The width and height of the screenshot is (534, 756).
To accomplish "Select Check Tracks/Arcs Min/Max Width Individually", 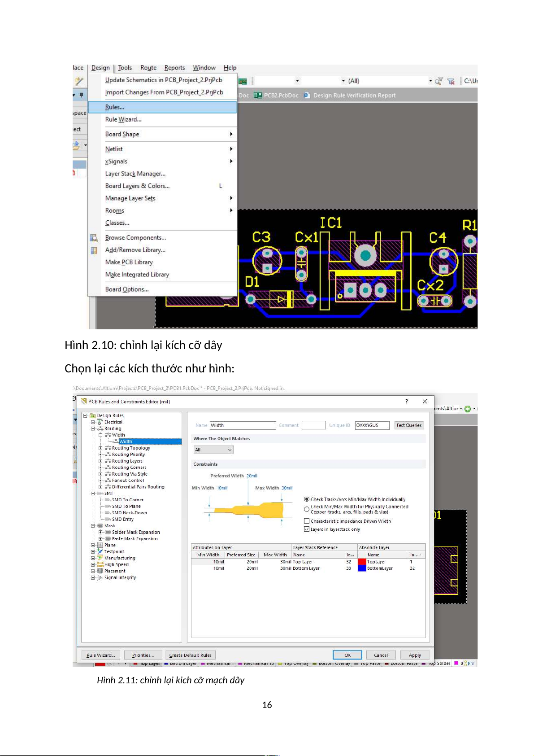I will (307, 499).
